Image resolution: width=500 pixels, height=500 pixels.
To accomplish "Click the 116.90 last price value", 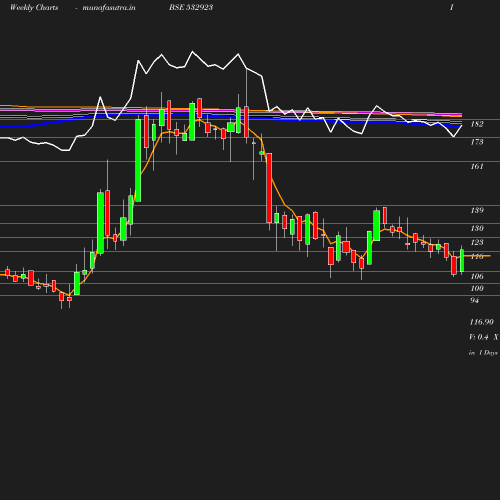I will tap(481, 322).
